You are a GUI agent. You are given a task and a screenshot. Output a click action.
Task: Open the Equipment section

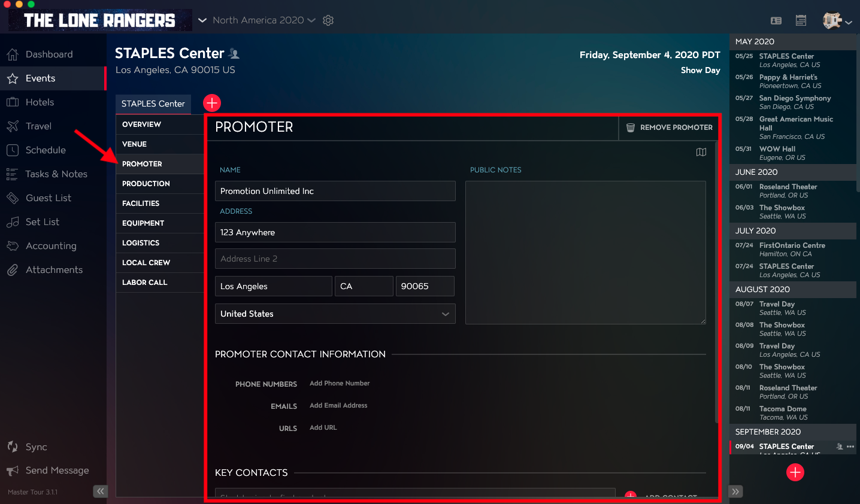tap(159, 223)
